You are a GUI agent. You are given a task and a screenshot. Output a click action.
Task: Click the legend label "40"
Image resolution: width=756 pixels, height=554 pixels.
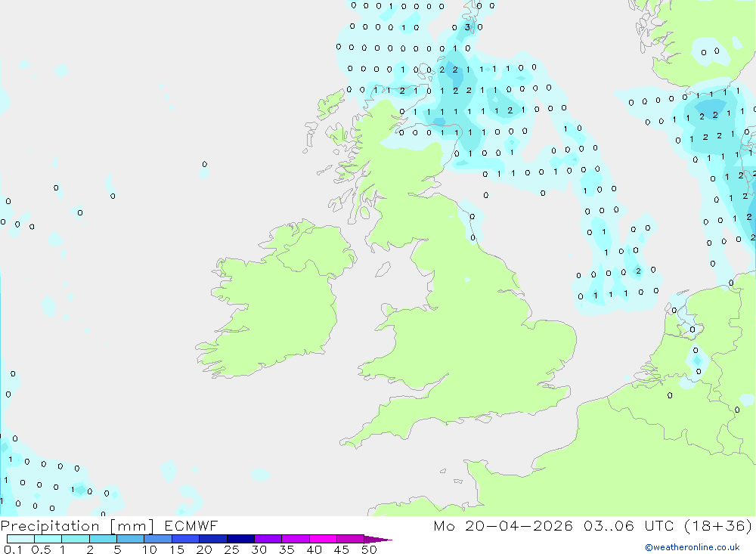(314, 549)
